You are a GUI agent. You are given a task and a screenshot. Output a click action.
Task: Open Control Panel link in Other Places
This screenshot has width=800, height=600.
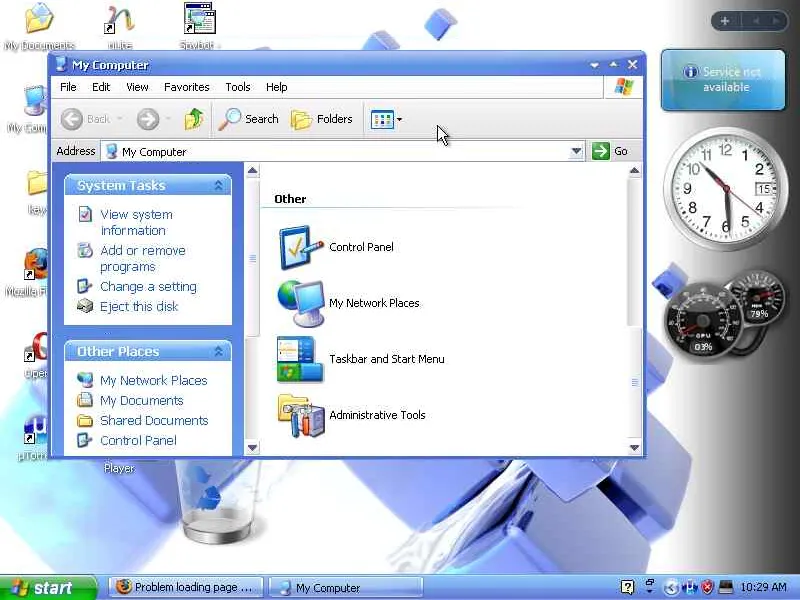pos(138,440)
